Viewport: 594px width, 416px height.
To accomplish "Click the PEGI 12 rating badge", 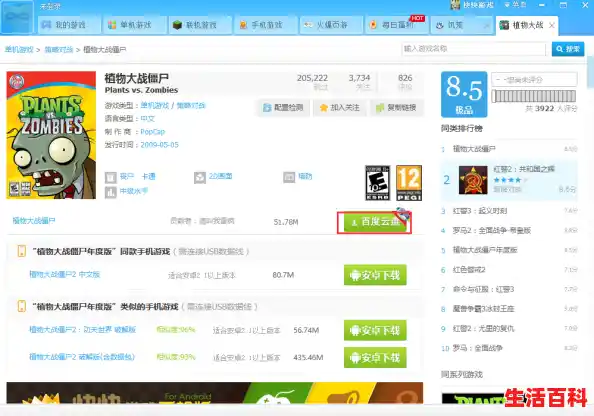I will pyautogui.click(x=409, y=183).
